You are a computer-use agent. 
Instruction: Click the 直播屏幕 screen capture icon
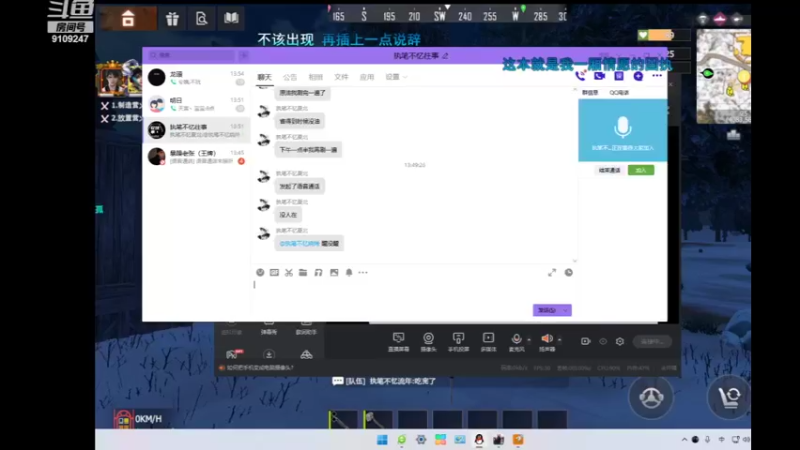coord(398,341)
